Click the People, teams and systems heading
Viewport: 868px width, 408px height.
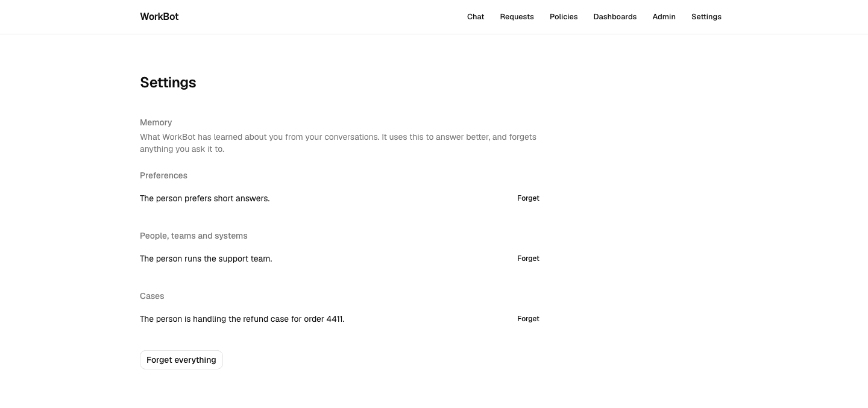[193, 236]
